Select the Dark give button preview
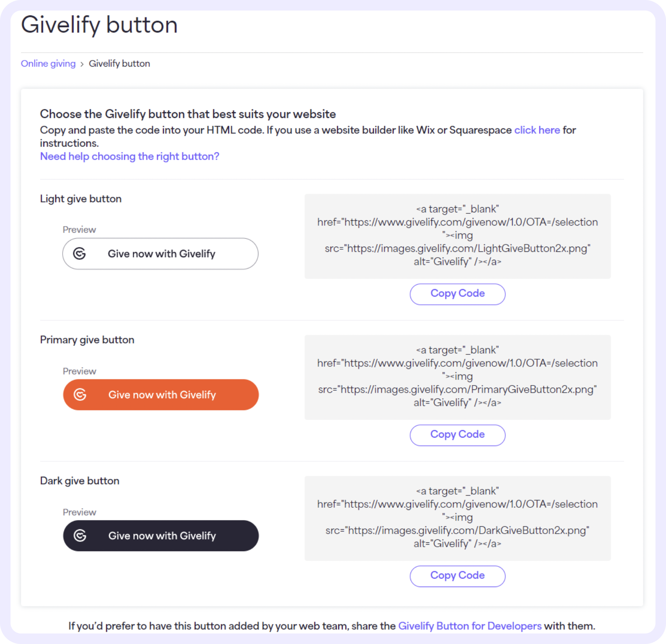666x644 pixels. click(160, 535)
